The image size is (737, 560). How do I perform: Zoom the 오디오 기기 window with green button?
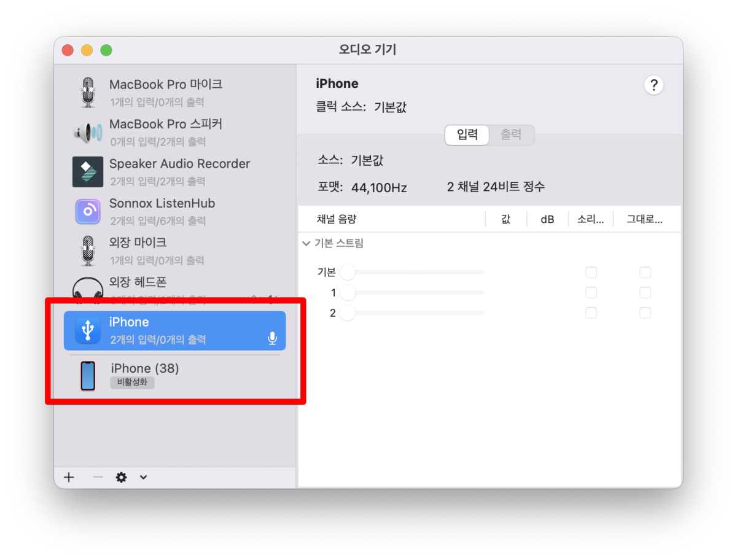(x=106, y=50)
